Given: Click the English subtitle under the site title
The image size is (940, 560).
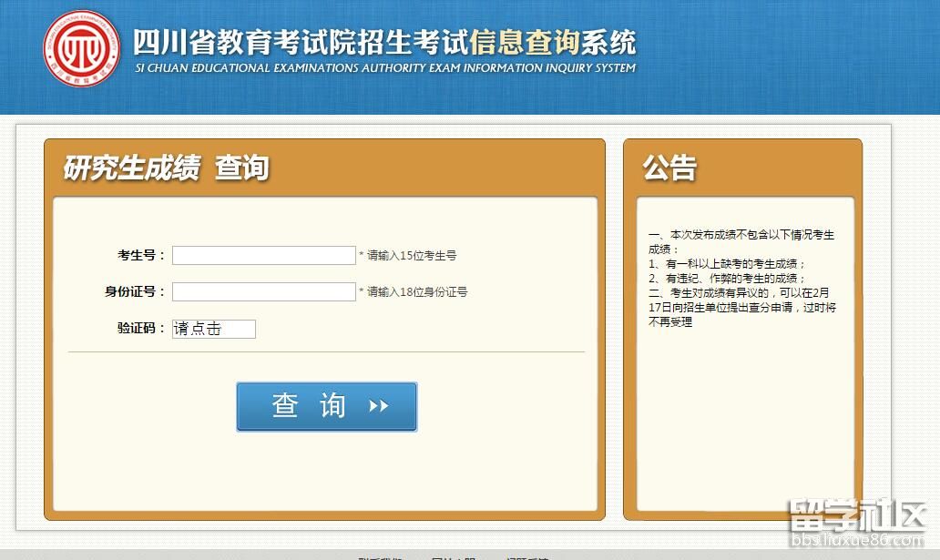Looking at the screenshot, I should click(x=384, y=68).
